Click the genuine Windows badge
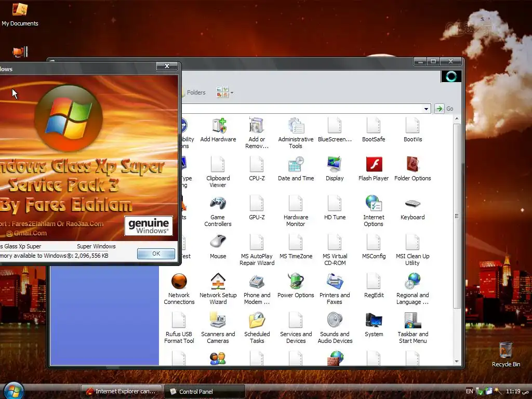The height and width of the screenshot is (399, 532). click(149, 226)
